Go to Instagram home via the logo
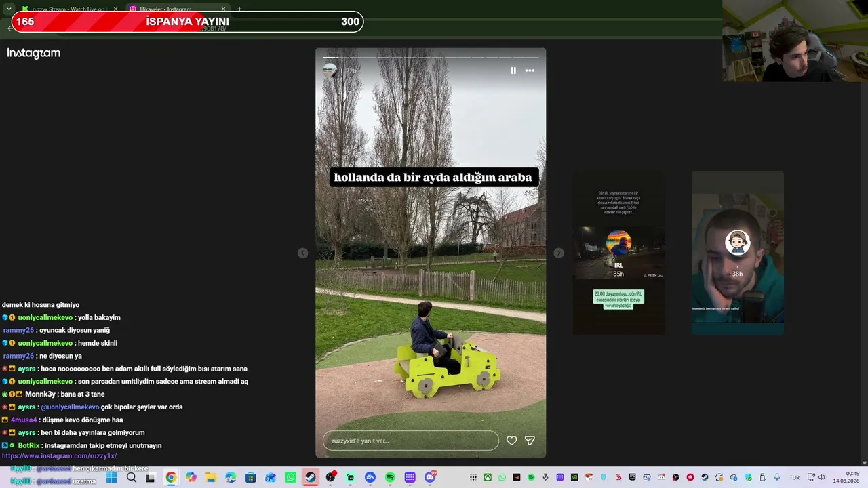This screenshot has height=488, width=868. click(33, 53)
